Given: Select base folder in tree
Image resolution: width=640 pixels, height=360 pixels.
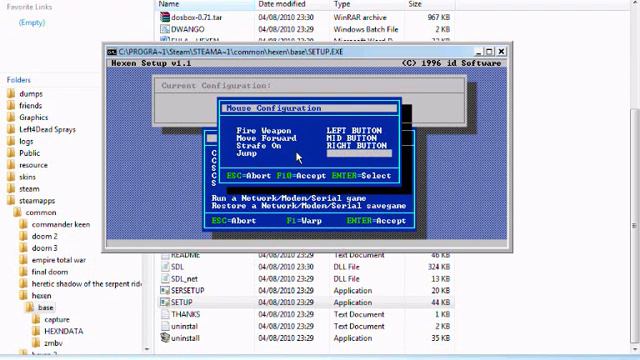Looking at the screenshot, I should click(46, 307).
